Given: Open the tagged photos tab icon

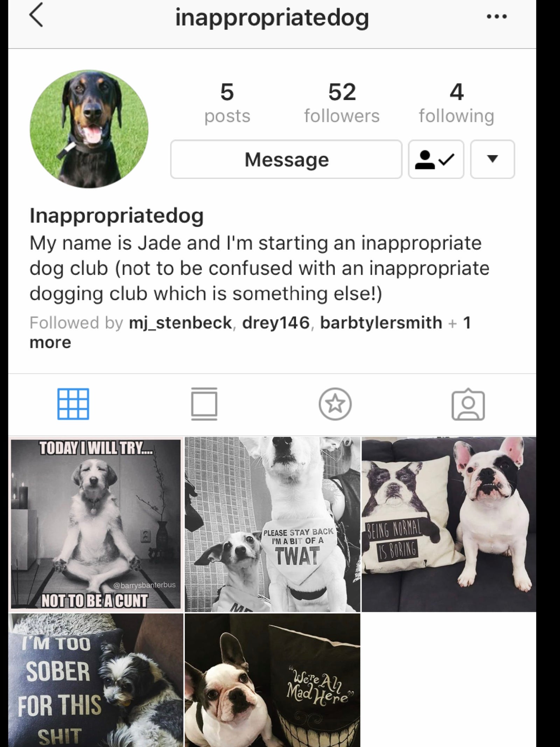Looking at the screenshot, I should pos(468,404).
